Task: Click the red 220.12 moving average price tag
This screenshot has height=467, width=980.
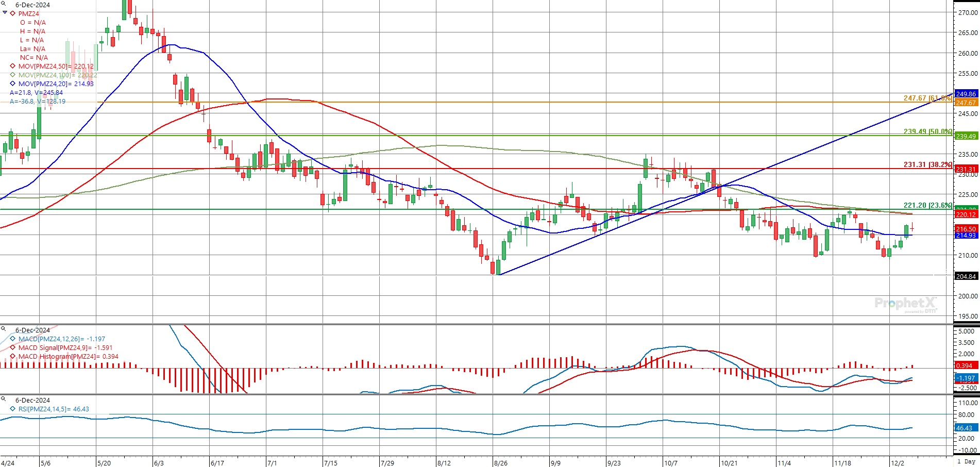Action: (966, 214)
